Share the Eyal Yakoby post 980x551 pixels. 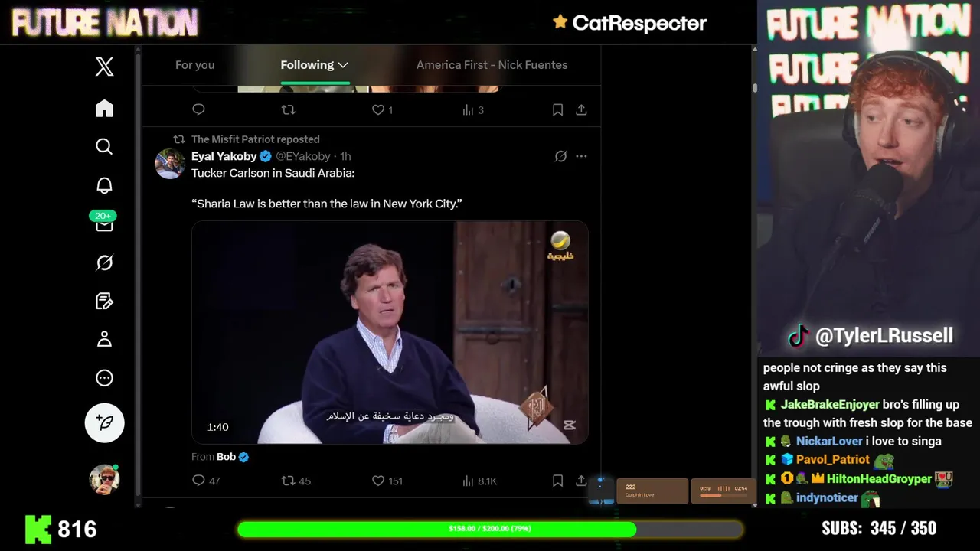(581, 481)
